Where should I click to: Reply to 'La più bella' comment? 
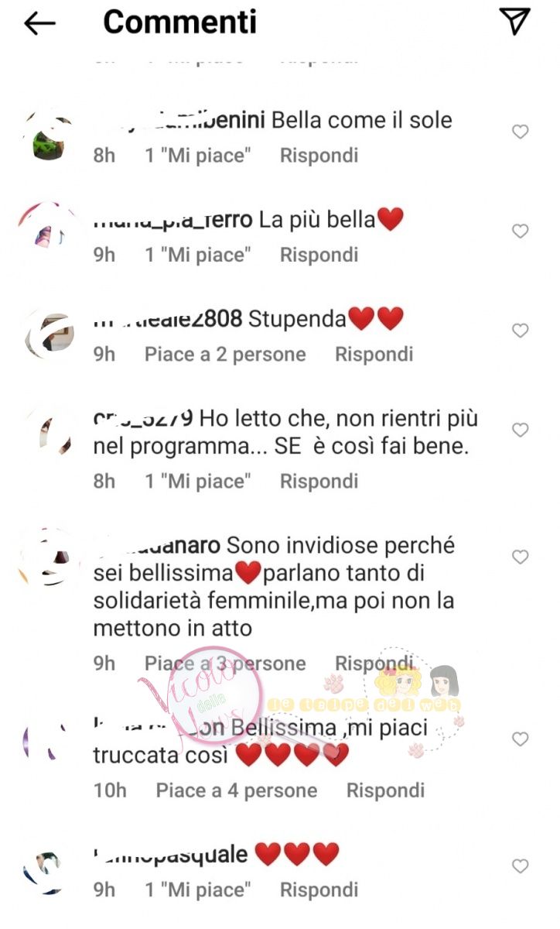(x=319, y=255)
